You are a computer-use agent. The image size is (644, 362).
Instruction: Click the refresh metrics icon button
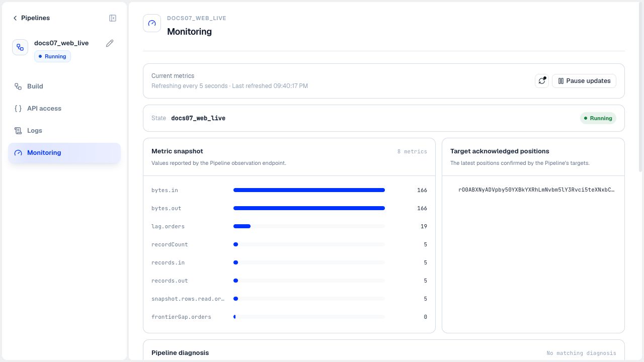[x=542, y=81]
